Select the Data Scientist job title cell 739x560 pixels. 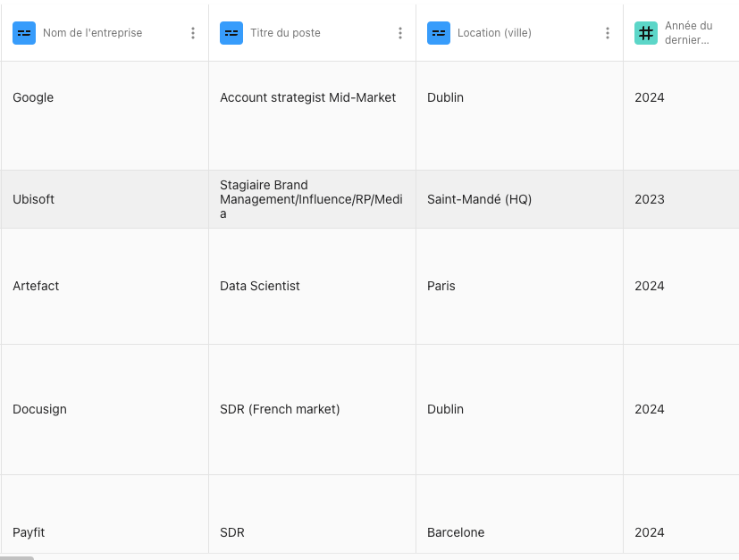pyautogui.click(x=260, y=286)
